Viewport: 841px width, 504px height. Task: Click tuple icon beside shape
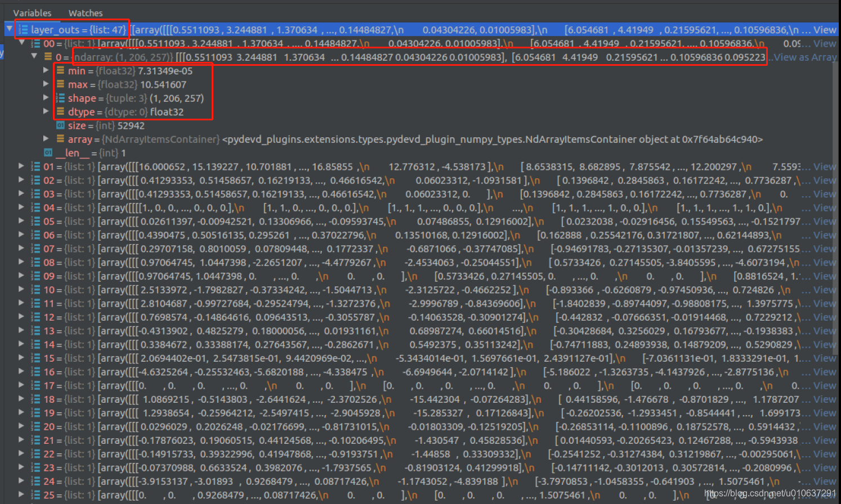coord(60,98)
